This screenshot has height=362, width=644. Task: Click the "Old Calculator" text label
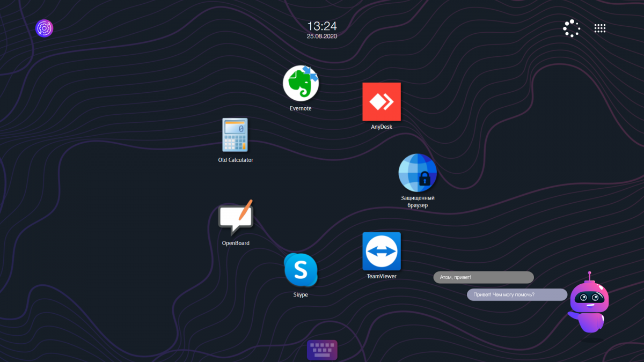(x=236, y=160)
